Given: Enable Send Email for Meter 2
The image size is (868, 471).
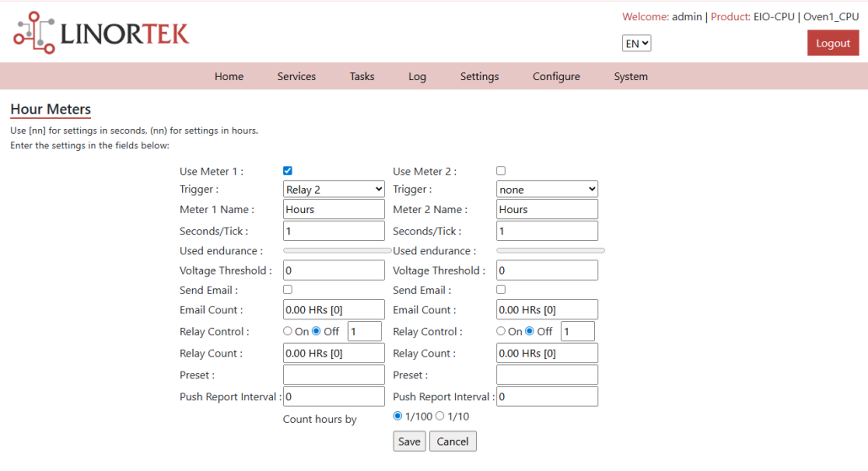Looking at the screenshot, I should (x=501, y=290).
